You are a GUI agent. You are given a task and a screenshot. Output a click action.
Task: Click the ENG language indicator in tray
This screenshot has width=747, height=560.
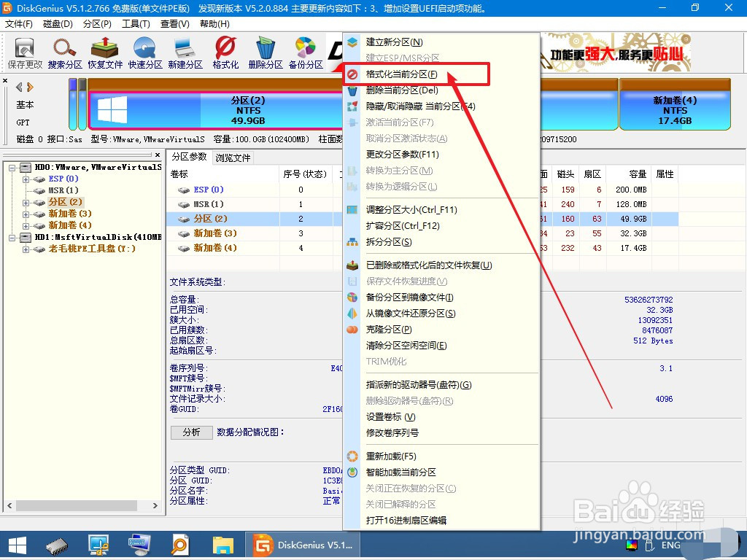click(x=671, y=545)
